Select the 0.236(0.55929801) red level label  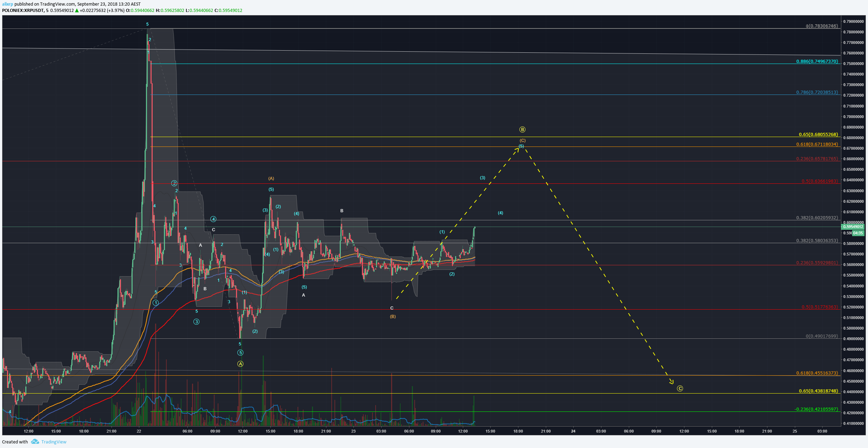817,262
